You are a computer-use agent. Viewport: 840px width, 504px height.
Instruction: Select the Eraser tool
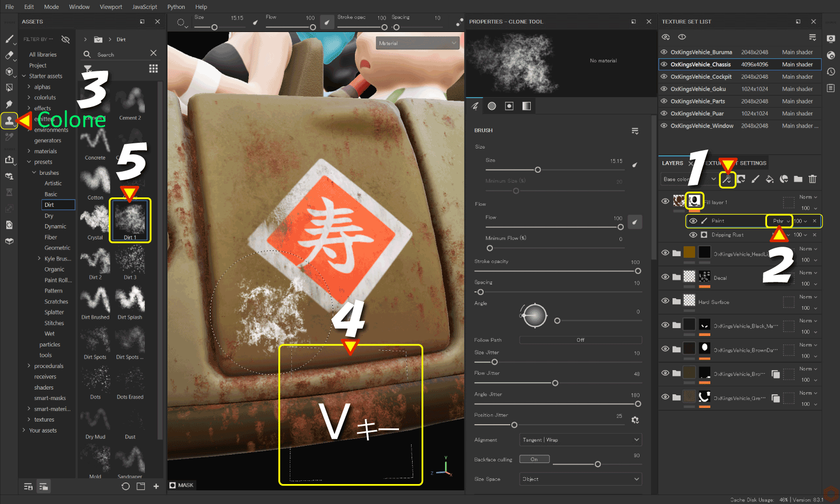pyautogui.click(x=9, y=55)
